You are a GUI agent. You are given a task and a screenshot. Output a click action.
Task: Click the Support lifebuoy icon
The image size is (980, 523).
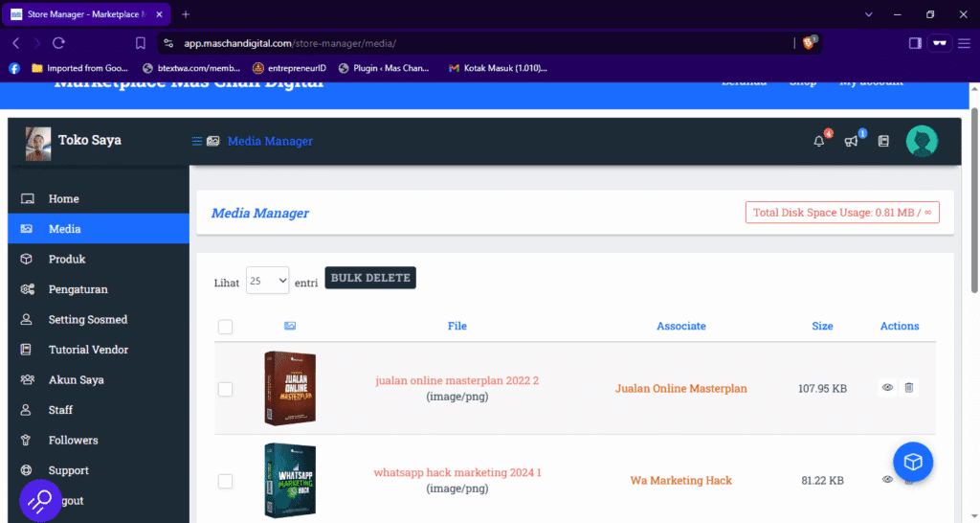click(x=26, y=469)
